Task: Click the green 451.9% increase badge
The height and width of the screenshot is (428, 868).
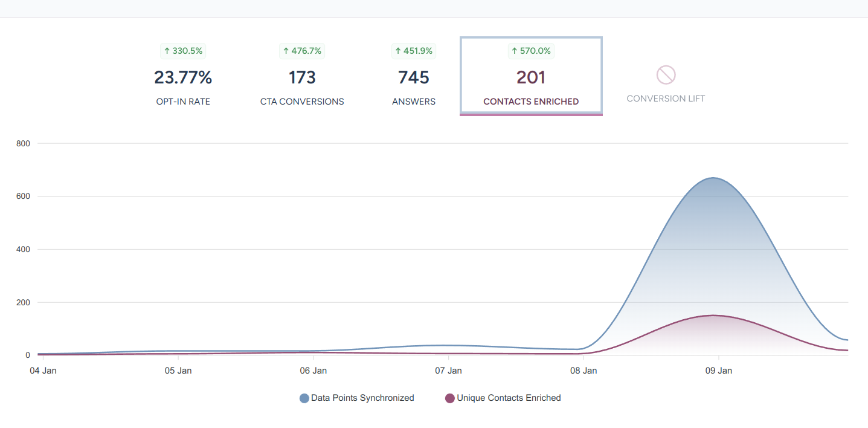Action: (414, 51)
